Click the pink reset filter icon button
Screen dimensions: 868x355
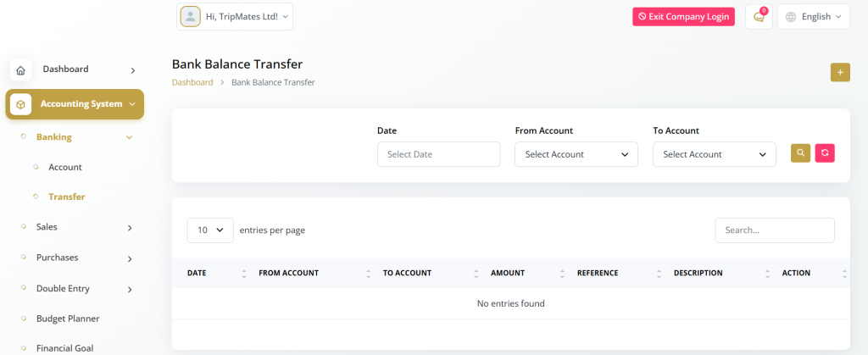point(825,153)
